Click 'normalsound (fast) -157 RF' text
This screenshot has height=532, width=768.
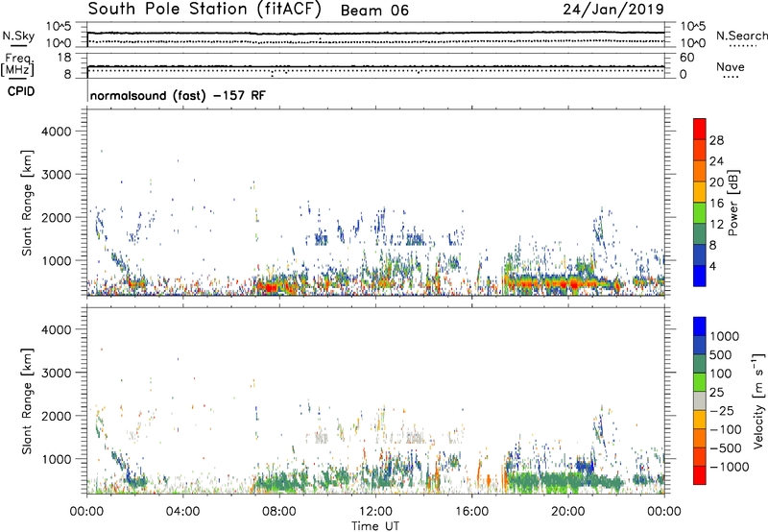pos(178,95)
